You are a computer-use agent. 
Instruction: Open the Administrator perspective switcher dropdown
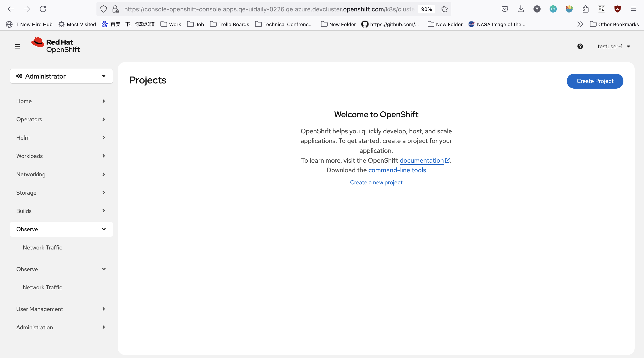[61, 76]
